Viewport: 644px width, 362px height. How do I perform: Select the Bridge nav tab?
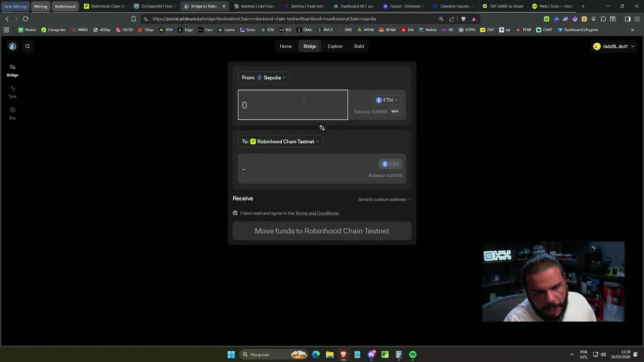[x=310, y=46]
